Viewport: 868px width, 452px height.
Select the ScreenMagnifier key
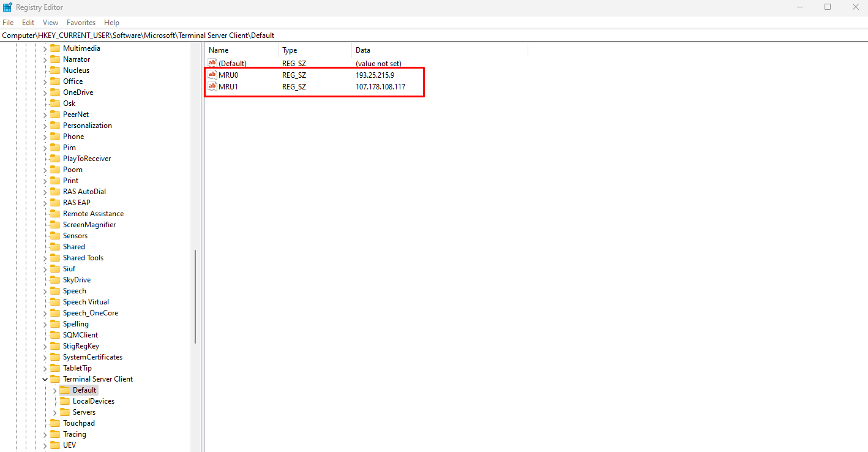tap(89, 225)
